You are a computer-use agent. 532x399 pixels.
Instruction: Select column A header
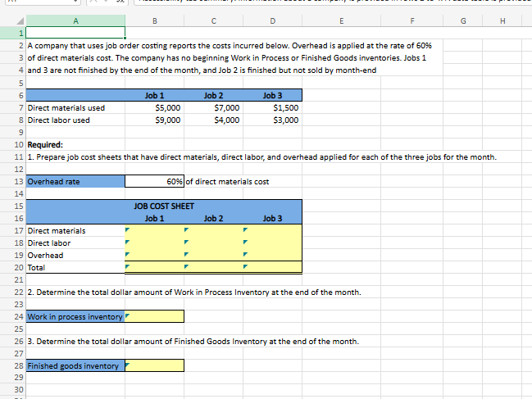click(x=75, y=21)
